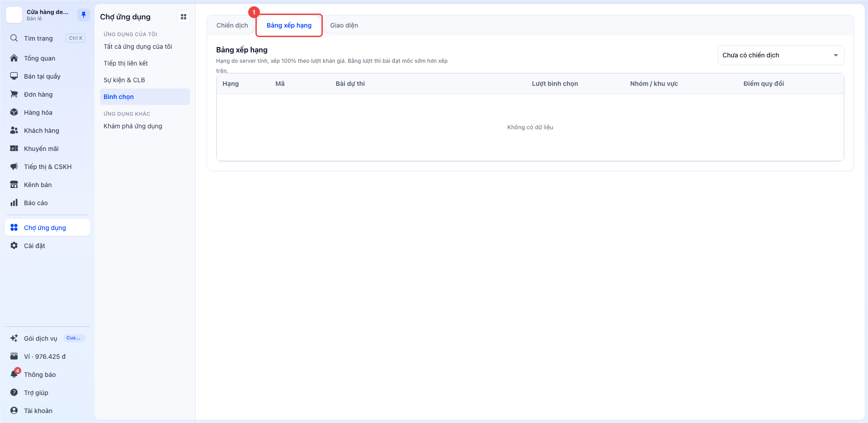Screen dimensions: 868x423
Task: Click the Ctrl K shortcut badge
Action: coord(75,38)
